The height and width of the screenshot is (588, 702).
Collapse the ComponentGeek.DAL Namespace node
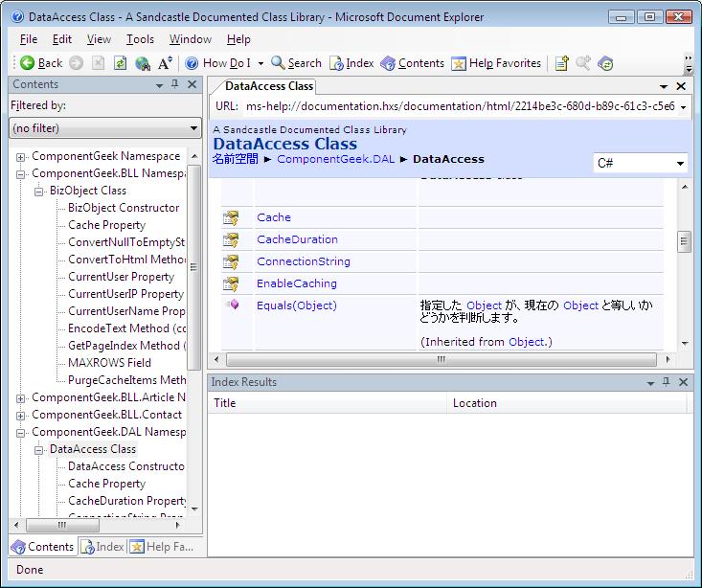(21, 433)
